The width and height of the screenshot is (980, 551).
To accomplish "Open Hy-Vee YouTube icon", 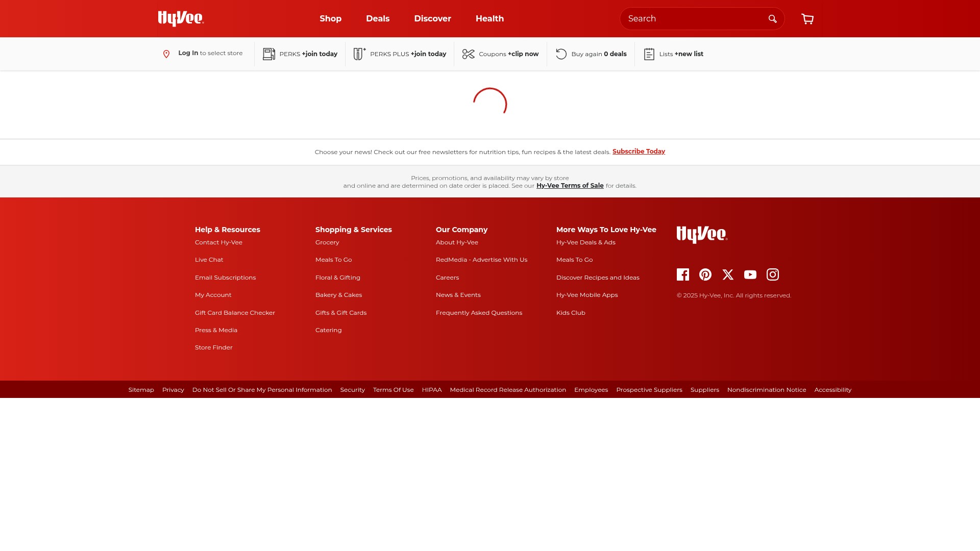I will pyautogui.click(x=750, y=274).
